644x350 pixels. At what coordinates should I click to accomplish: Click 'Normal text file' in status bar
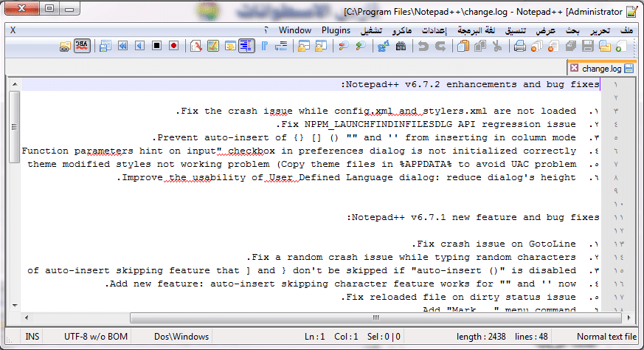[x=606, y=337]
